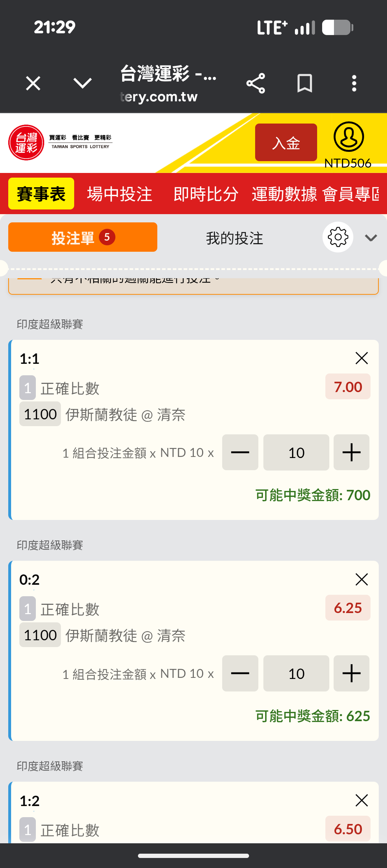Open the member account profile icon
This screenshot has height=868, width=387.
click(348, 137)
